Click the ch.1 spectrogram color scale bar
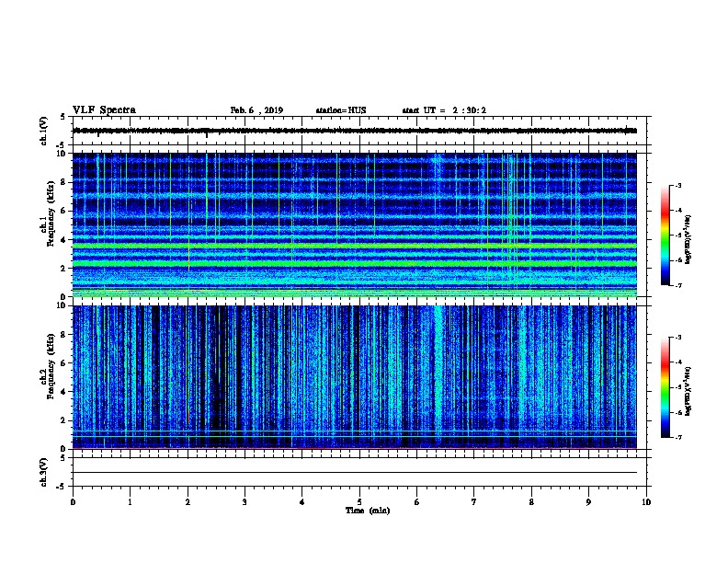 (665, 236)
